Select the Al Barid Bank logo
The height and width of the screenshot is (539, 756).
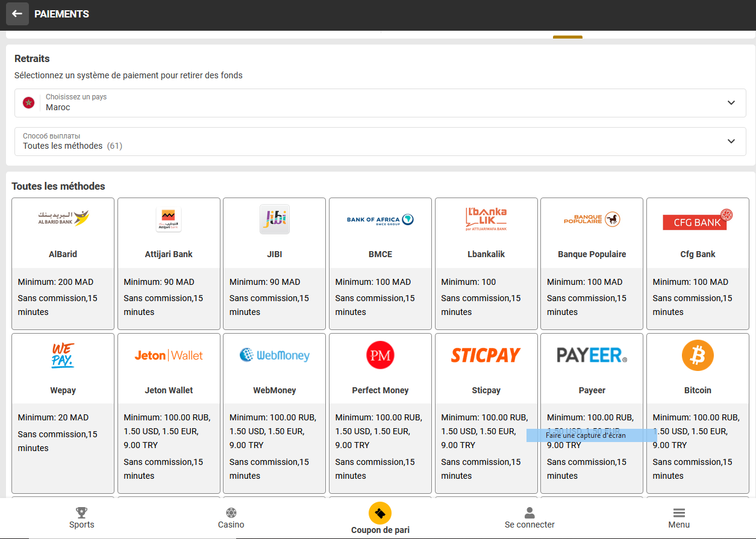click(x=63, y=219)
